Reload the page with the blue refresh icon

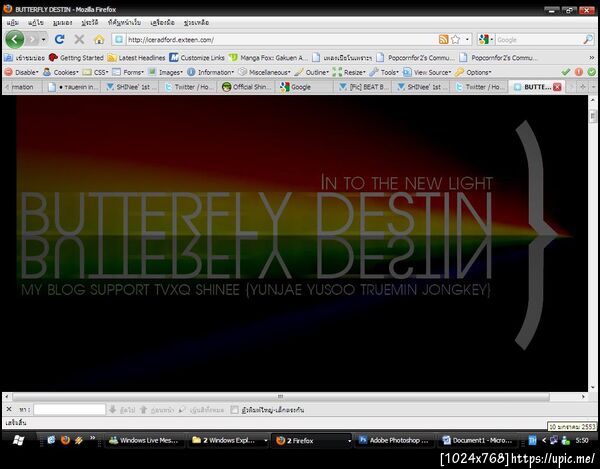point(59,39)
